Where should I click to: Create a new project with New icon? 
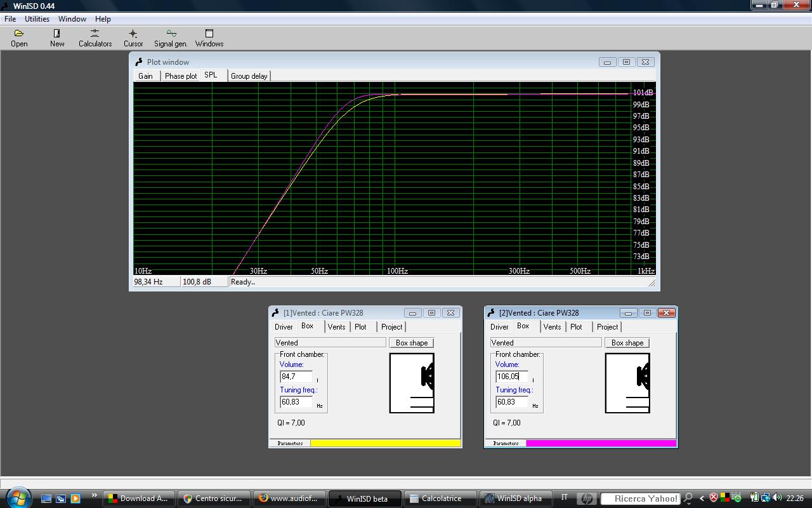point(57,37)
